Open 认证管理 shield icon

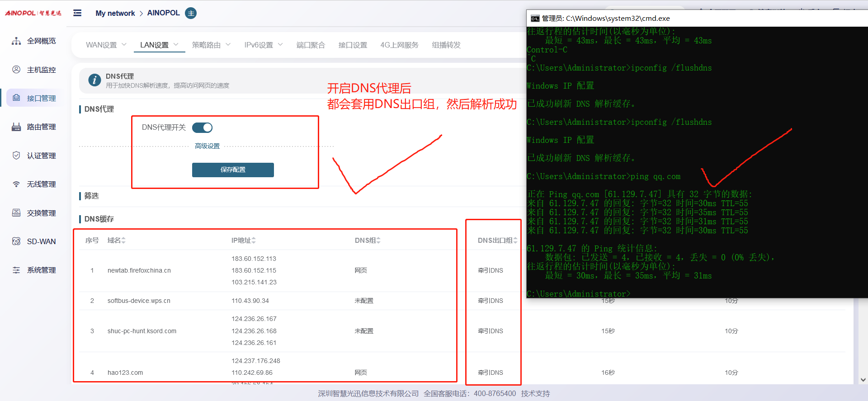click(x=16, y=156)
